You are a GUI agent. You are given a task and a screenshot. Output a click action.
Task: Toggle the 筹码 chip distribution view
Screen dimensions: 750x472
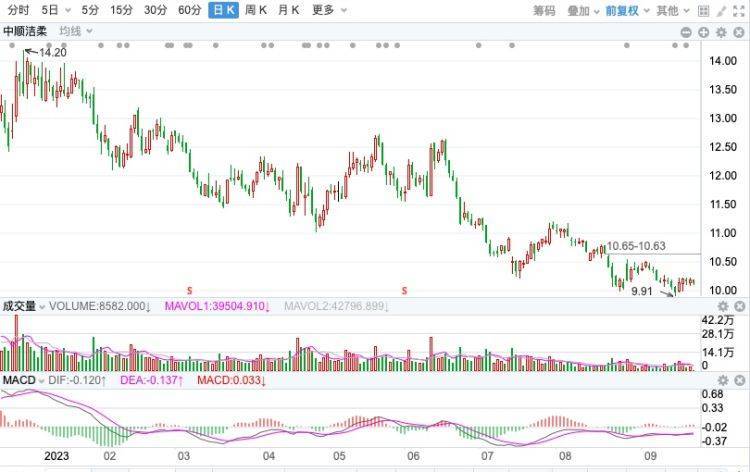543,11
